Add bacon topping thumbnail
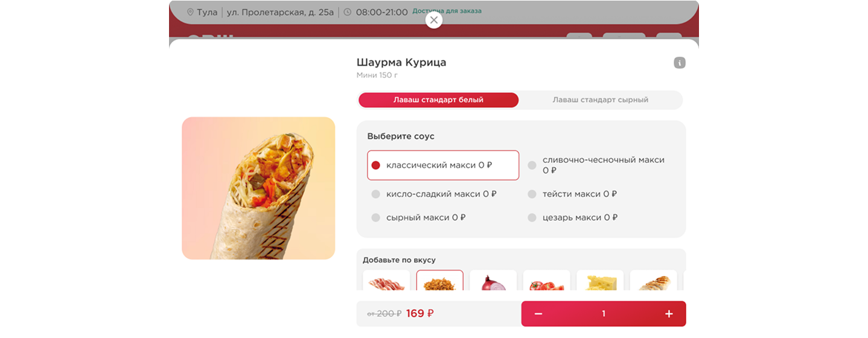868x338 pixels. pyautogui.click(x=386, y=281)
